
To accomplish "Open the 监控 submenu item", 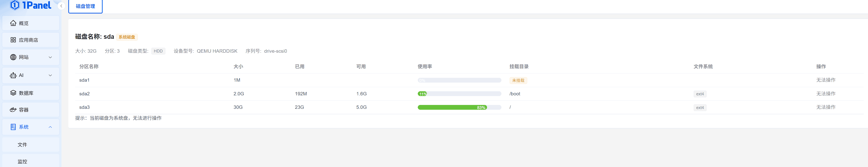I will click(22, 162).
